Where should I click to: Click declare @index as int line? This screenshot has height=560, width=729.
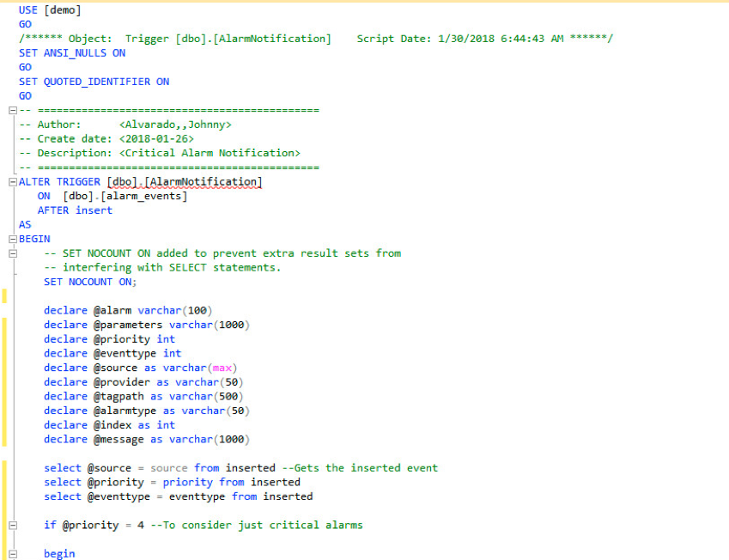coord(109,425)
